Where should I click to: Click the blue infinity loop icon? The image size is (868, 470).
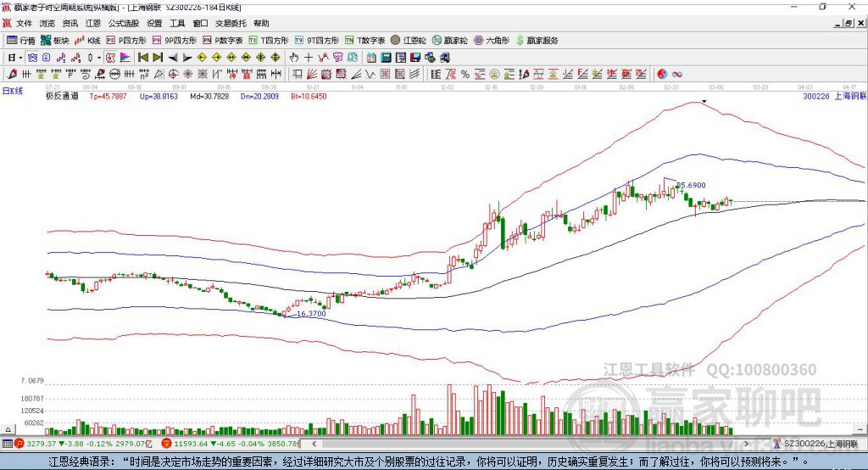click(677, 75)
